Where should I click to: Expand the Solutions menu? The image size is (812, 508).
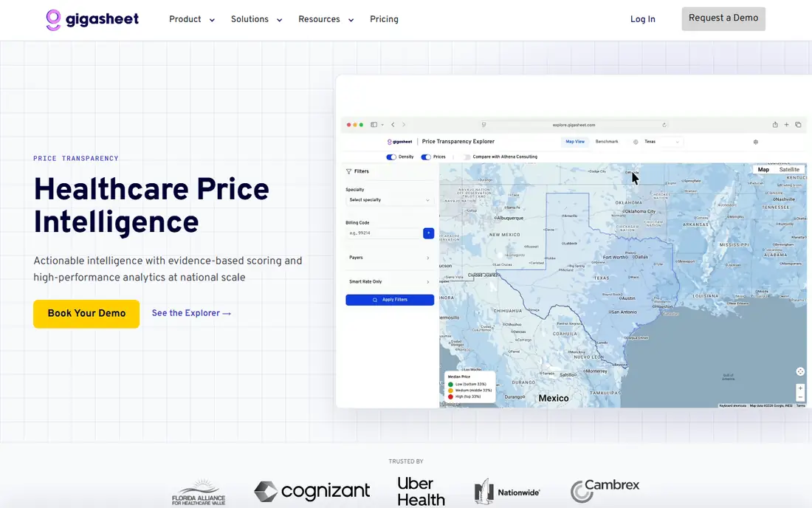(x=256, y=19)
